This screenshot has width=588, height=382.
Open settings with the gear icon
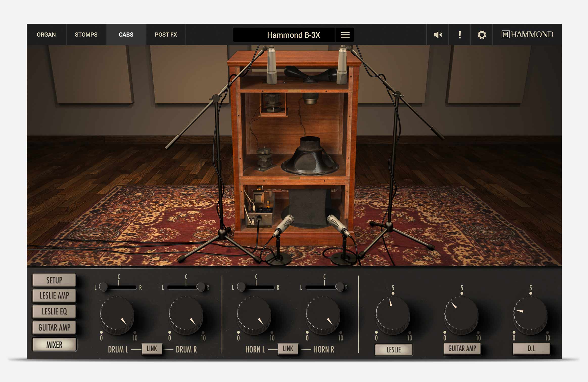pos(482,35)
